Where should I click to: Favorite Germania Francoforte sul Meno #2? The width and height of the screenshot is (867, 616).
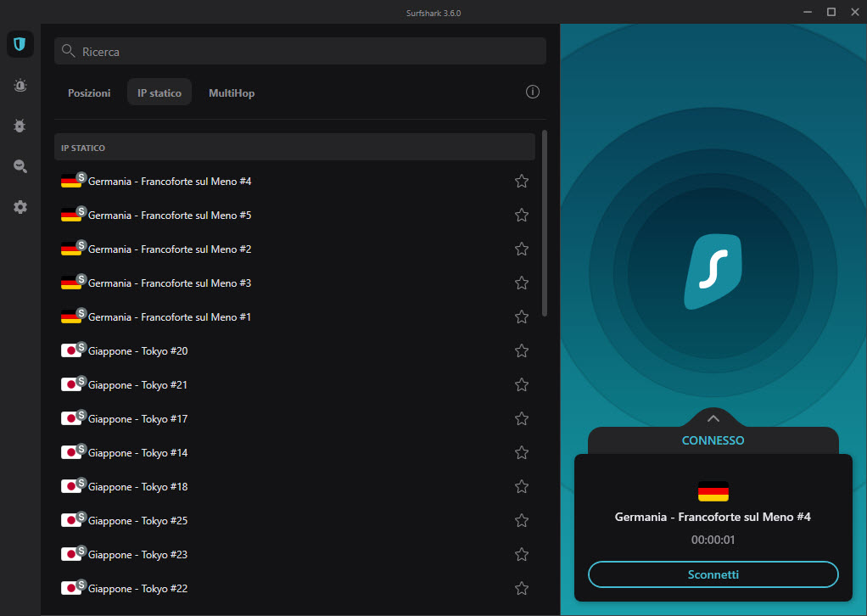[522, 249]
